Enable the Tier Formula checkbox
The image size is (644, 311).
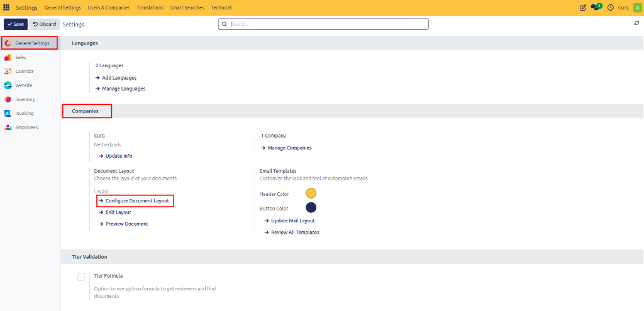coord(81,277)
